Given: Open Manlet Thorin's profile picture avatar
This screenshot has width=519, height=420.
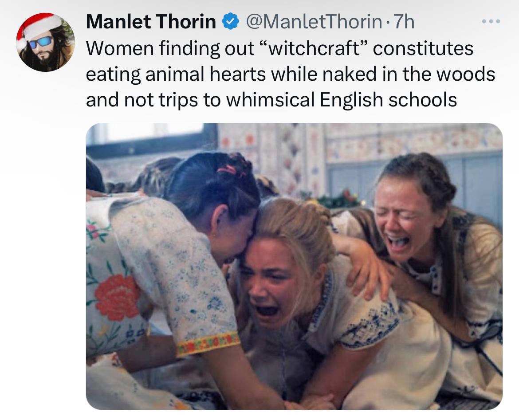Looking at the screenshot, I should pos(45,43).
